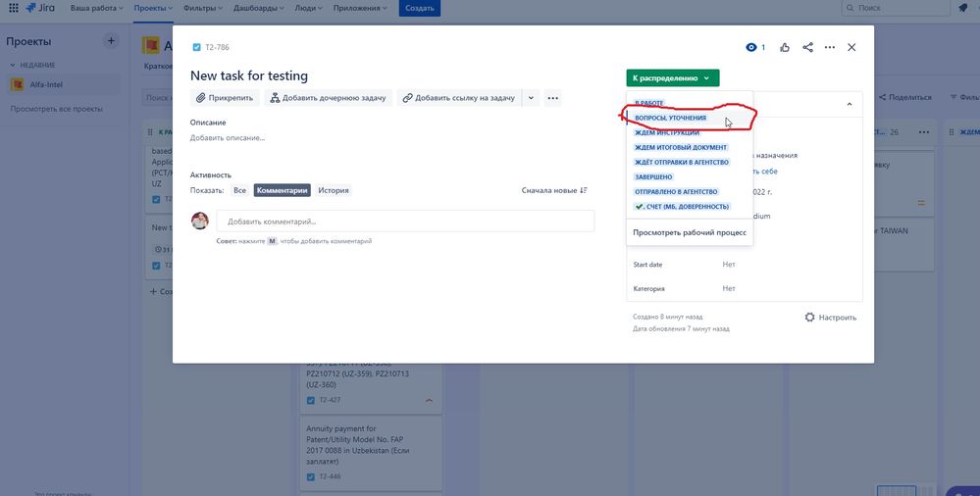Click Добавить ссылку на задачу button
This screenshot has height=496, width=980.
tap(459, 98)
